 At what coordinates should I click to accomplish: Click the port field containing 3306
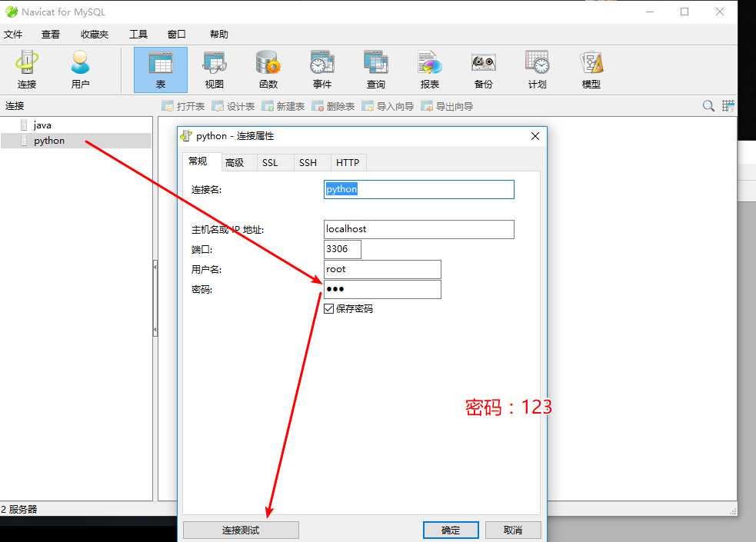coord(342,249)
